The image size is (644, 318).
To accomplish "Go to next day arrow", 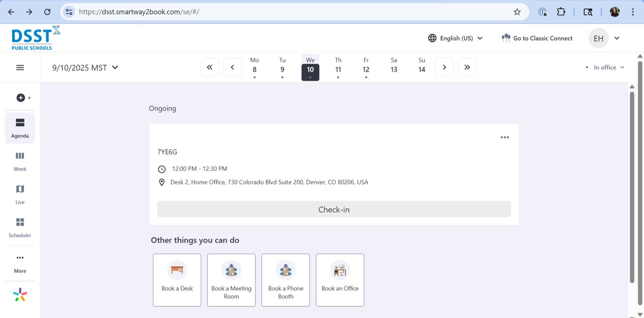I will click(x=444, y=67).
